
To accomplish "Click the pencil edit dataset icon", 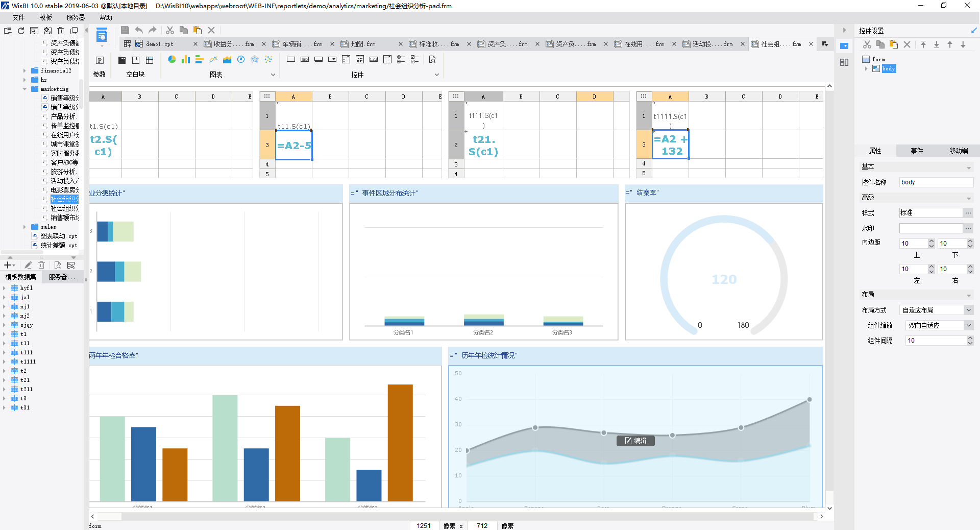I will (x=28, y=265).
